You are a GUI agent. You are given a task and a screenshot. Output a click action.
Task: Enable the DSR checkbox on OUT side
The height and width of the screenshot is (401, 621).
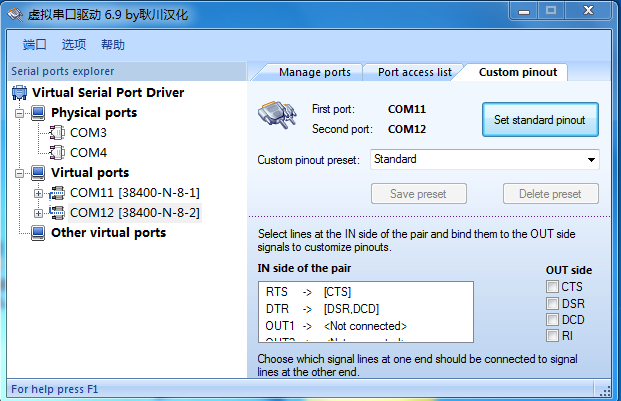[x=552, y=304]
